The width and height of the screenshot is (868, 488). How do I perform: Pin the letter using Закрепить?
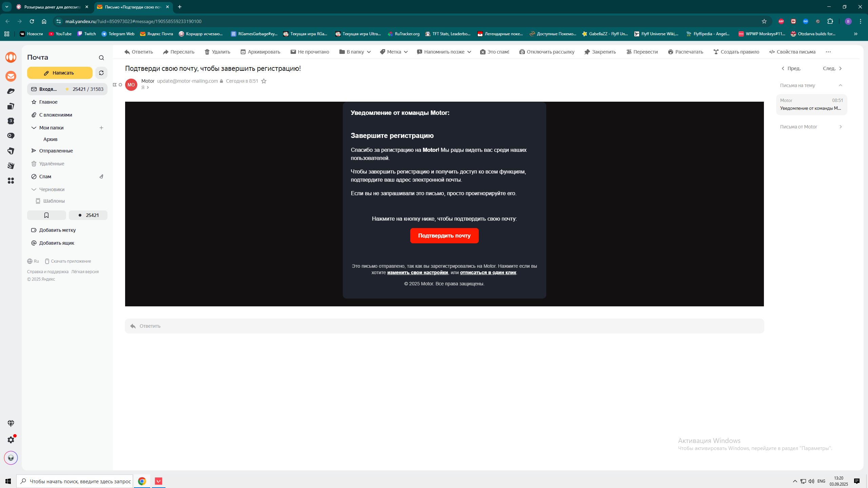(599, 52)
